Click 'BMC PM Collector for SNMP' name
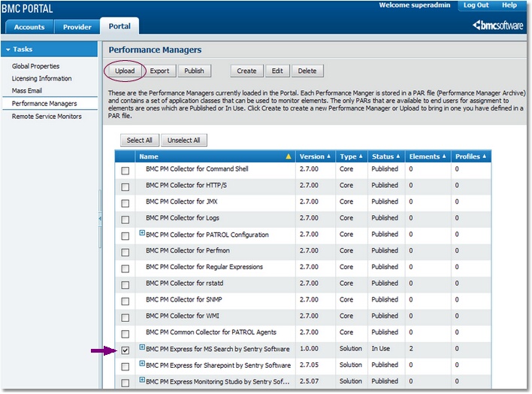Screen dimensions: 532x394 tap(184, 299)
